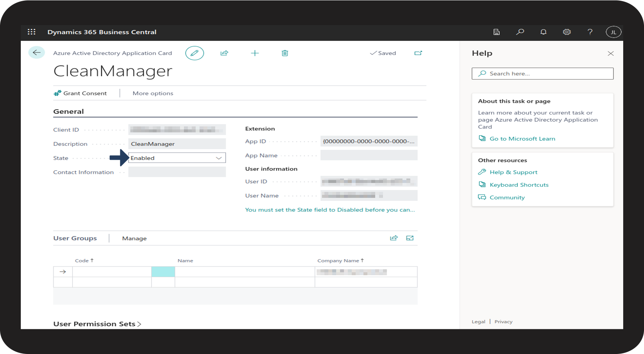The height and width of the screenshot is (354, 644).
Task: Click the Code cell in the first User Groups row
Action: (x=112, y=272)
